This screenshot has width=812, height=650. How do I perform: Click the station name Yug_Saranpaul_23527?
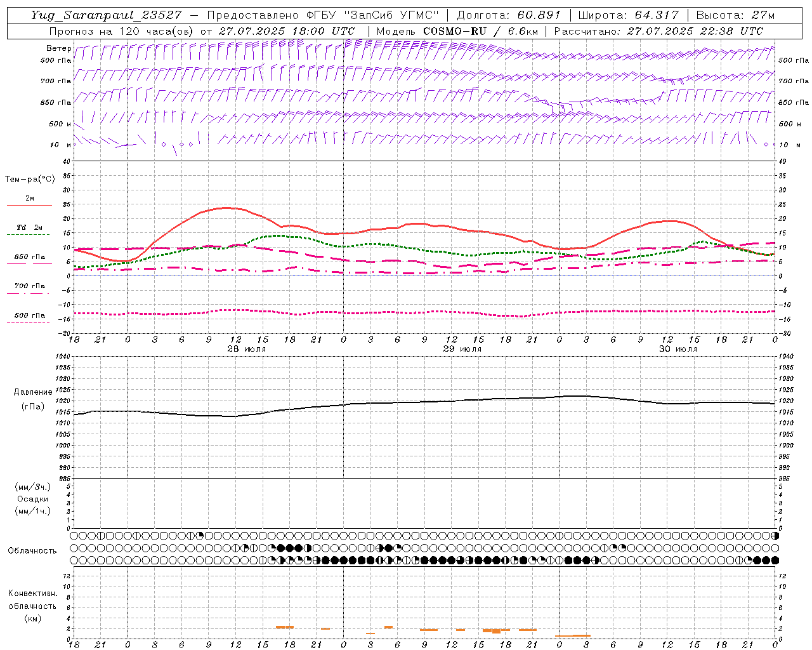pyautogui.click(x=107, y=15)
